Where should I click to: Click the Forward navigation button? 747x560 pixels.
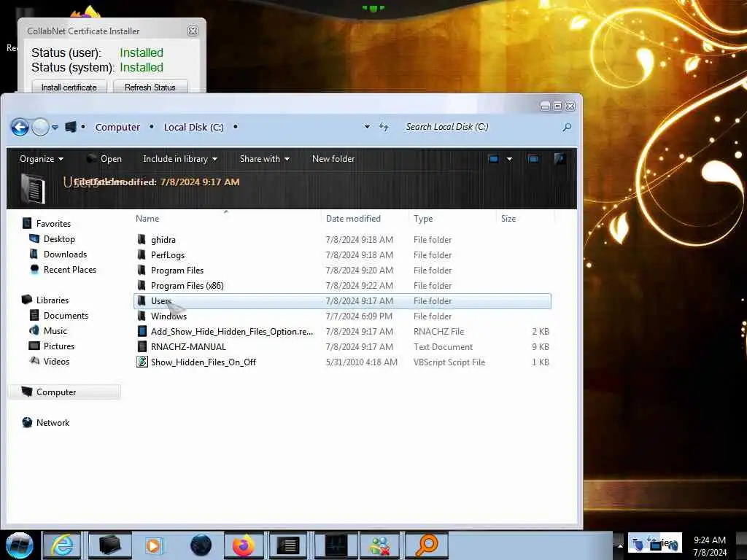tap(41, 127)
